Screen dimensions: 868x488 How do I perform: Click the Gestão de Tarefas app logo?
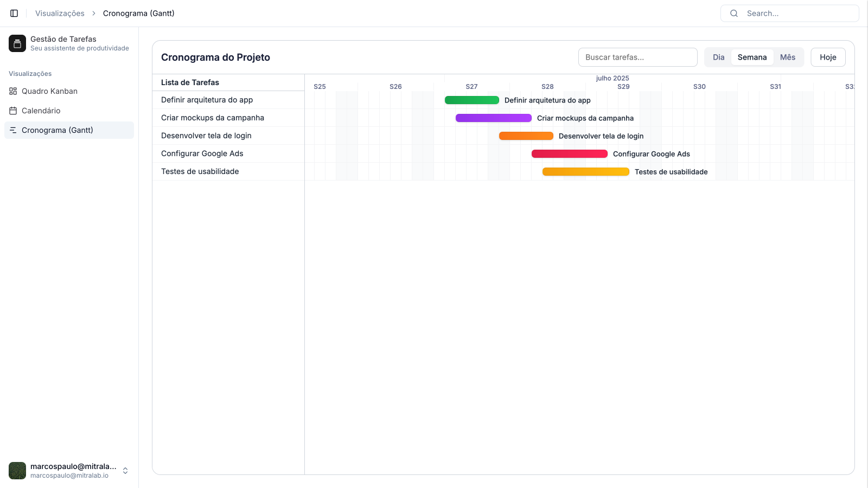point(17,43)
